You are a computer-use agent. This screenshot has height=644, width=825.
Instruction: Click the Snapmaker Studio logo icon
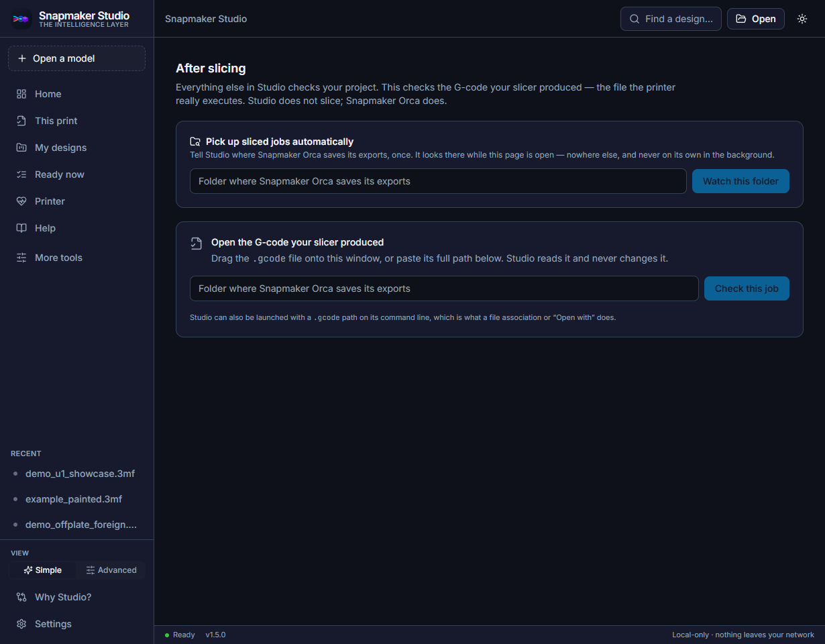click(x=21, y=19)
